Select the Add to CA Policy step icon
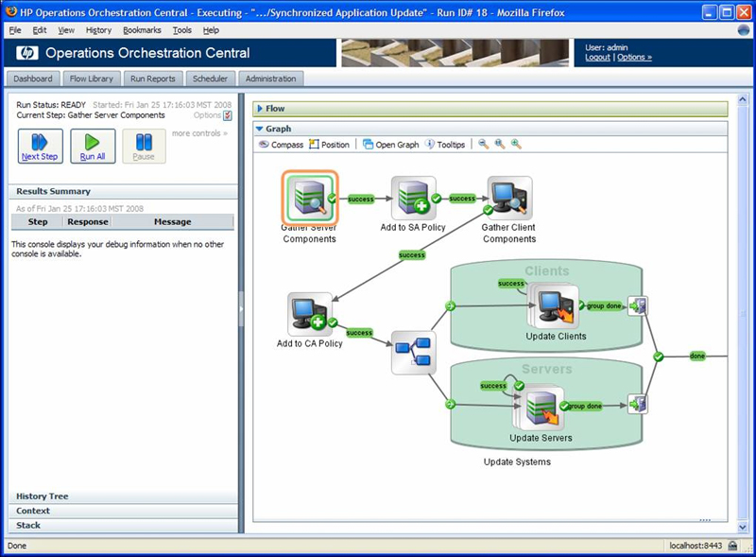The image size is (756, 557). click(310, 314)
